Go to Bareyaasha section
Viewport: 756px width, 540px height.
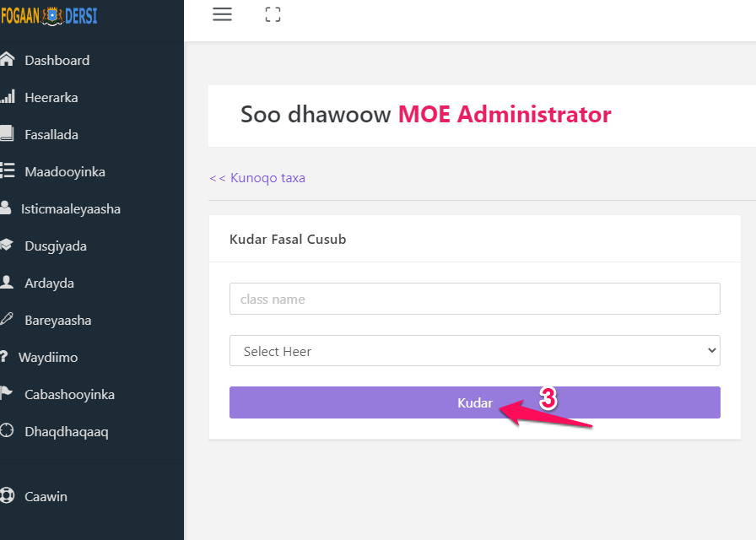pyautogui.click(x=58, y=320)
